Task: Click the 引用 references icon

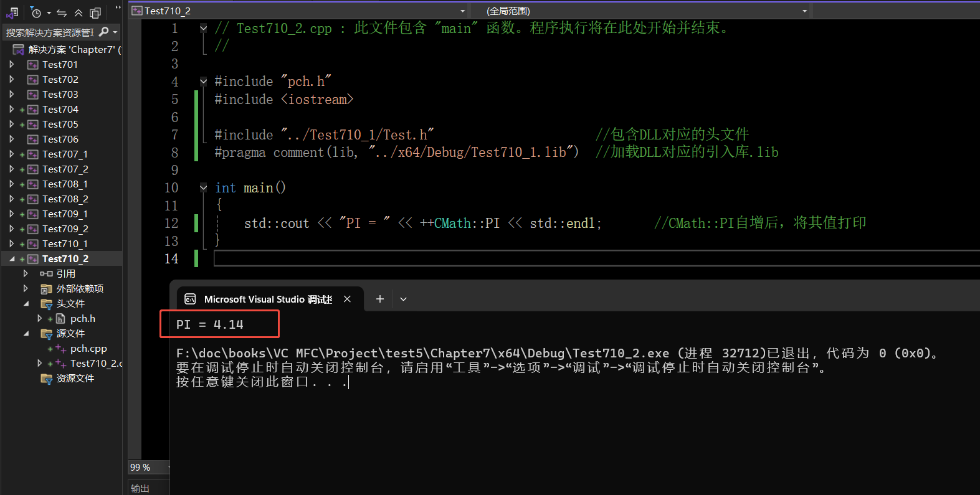Action: tap(46, 274)
